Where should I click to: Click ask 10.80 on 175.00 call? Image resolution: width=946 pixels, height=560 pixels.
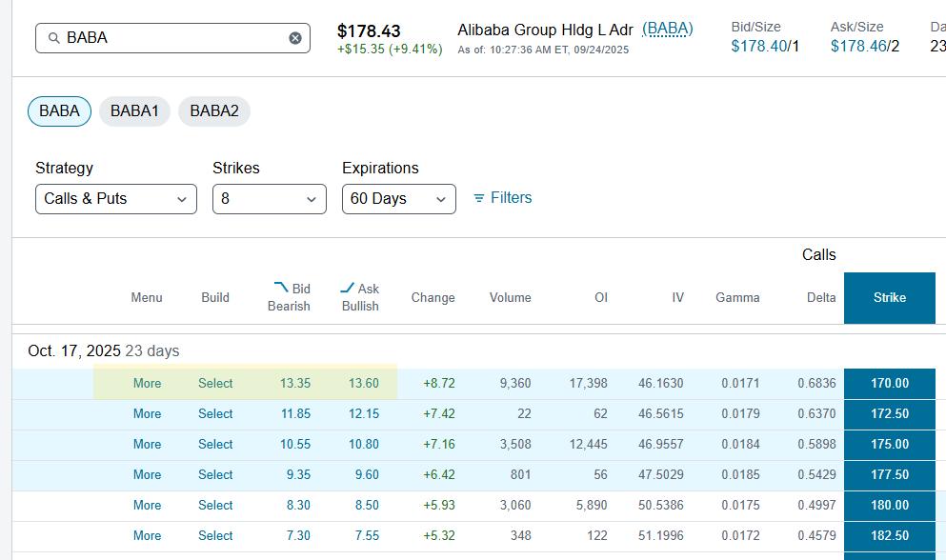click(x=363, y=444)
